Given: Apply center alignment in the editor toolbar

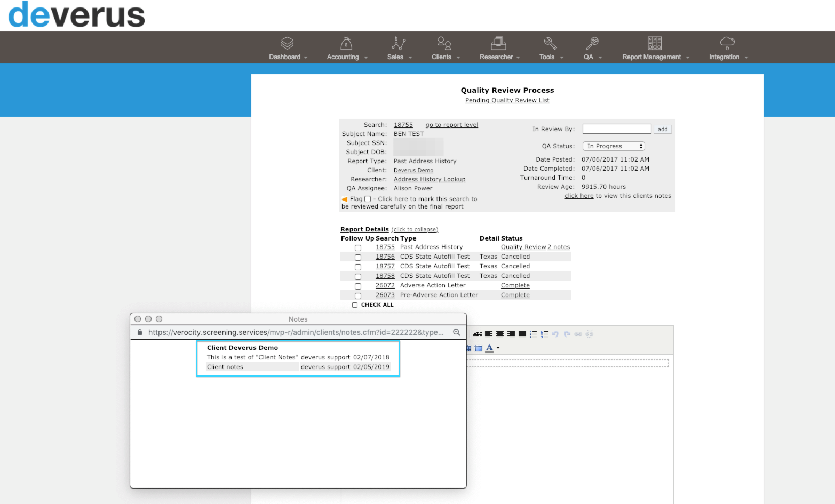Looking at the screenshot, I should click(x=500, y=334).
